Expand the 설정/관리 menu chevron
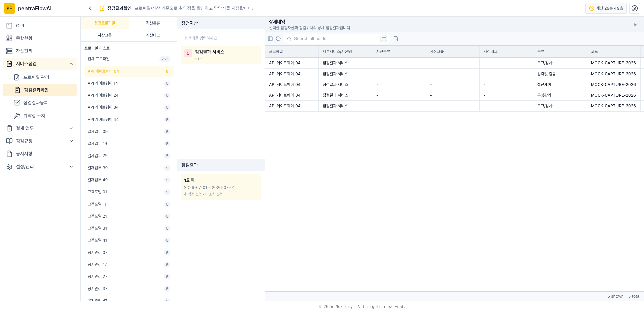This screenshot has width=644, height=312. 71,167
